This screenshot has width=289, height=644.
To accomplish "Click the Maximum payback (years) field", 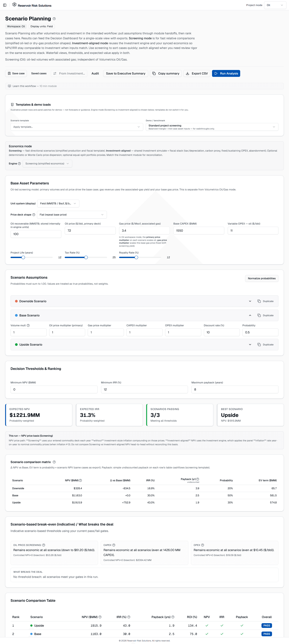I will pos(235,390).
